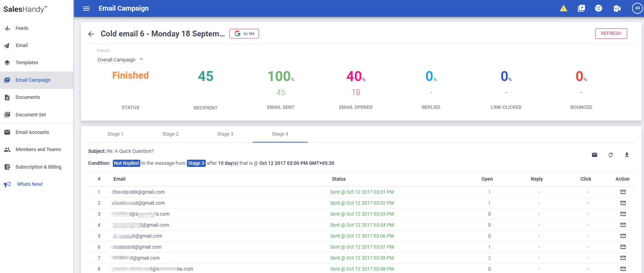Switch to the Stage 3 tab
The width and height of the screenshot is (644, 273).
(225, 134)
